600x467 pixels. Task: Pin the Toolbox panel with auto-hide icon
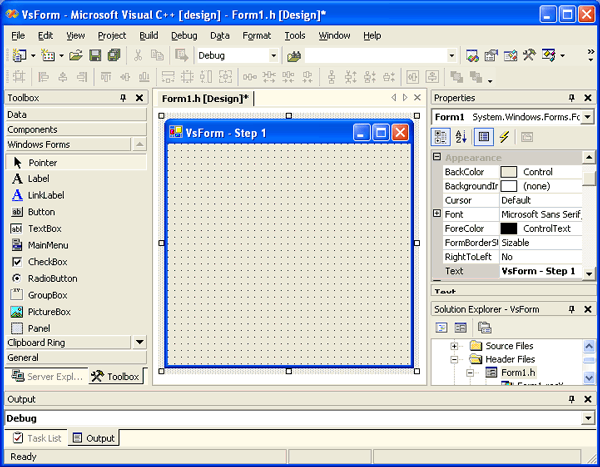pos(124,98)
